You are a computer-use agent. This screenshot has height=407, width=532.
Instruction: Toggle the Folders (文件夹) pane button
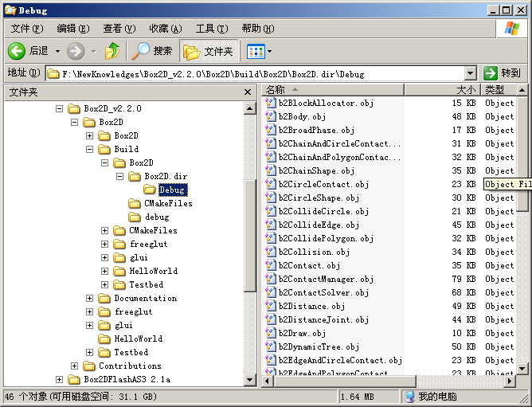pos(209,51)
